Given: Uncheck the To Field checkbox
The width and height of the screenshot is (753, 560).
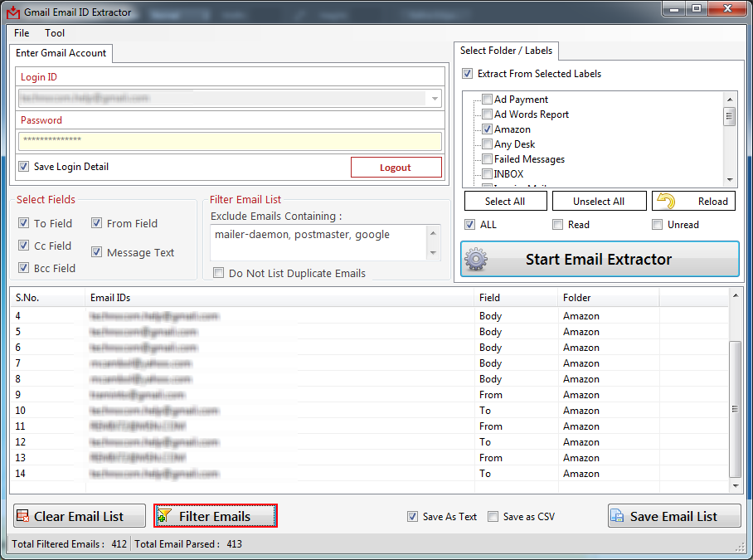Looking at the screenshot, I should coord(23,223).
